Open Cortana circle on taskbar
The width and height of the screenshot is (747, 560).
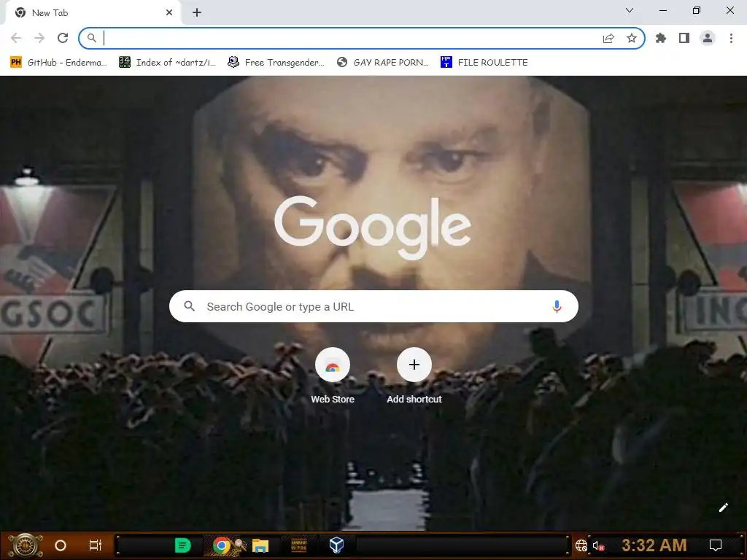point(61,545)
